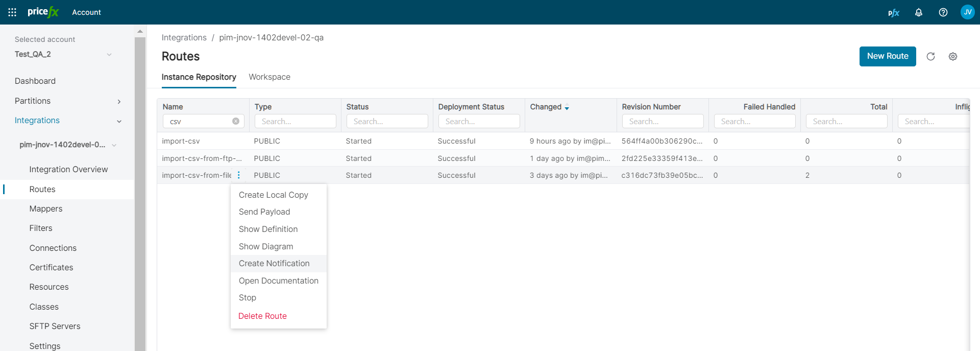
Task: Open the JV user avatar menu
Action: click(967, 12)
